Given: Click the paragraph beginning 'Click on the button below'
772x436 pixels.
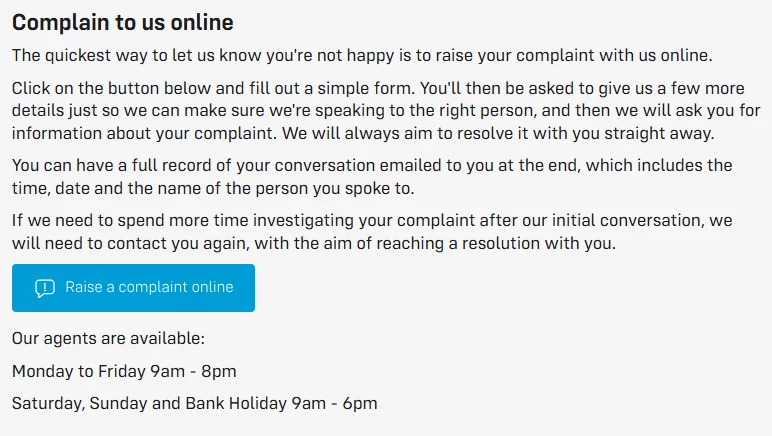Looking at the screenshot, I should 386,111.
